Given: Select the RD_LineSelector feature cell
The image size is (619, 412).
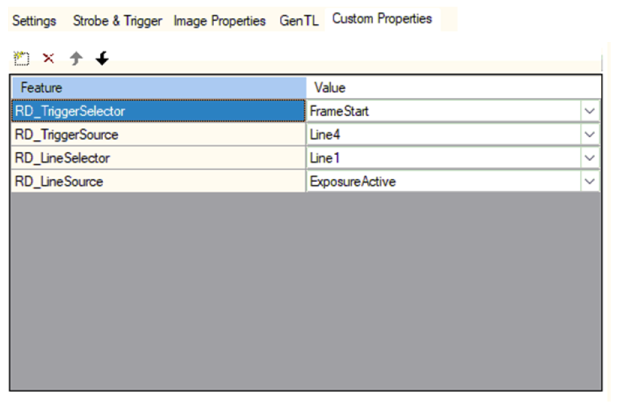Looking at the screenshot, I should coord(157,158).
